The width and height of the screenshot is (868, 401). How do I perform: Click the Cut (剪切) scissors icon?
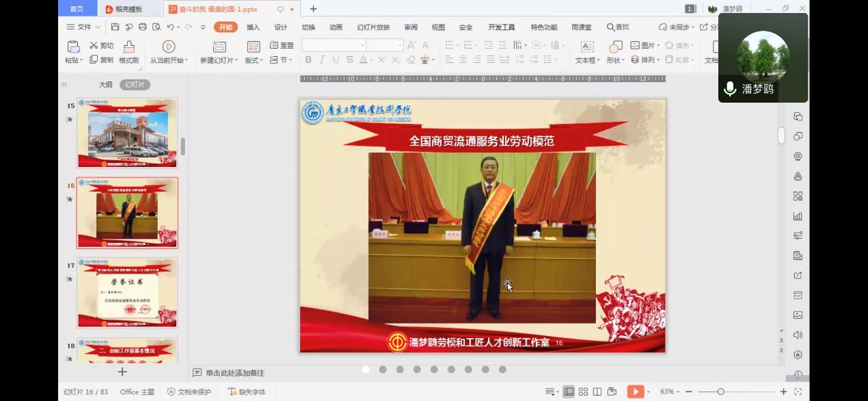94,45
